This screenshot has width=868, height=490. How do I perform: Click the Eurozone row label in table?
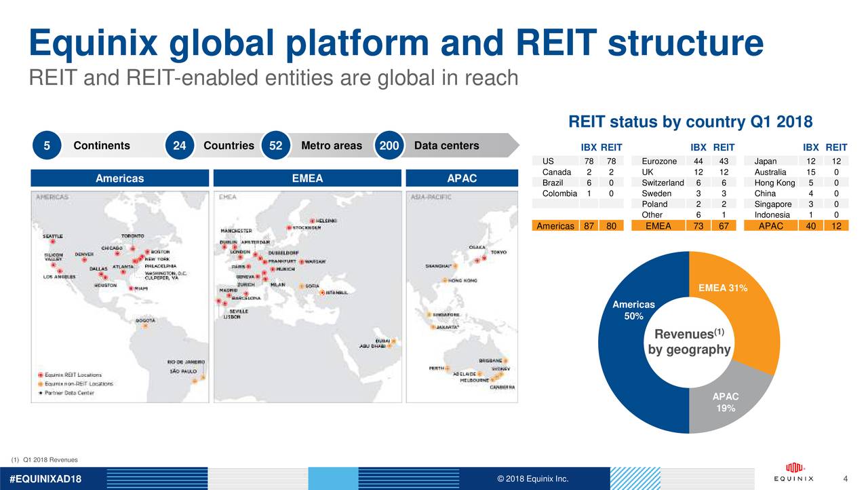tap(659, 162)
